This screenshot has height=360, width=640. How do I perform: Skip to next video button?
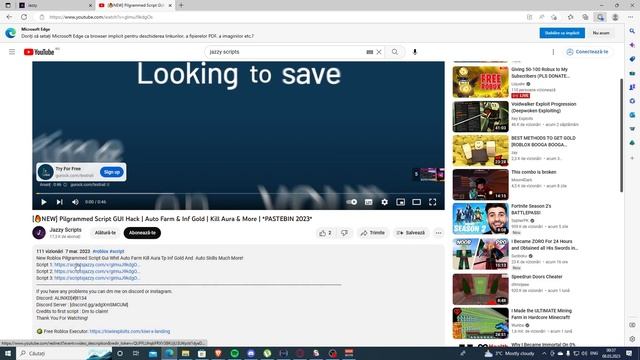60,202
